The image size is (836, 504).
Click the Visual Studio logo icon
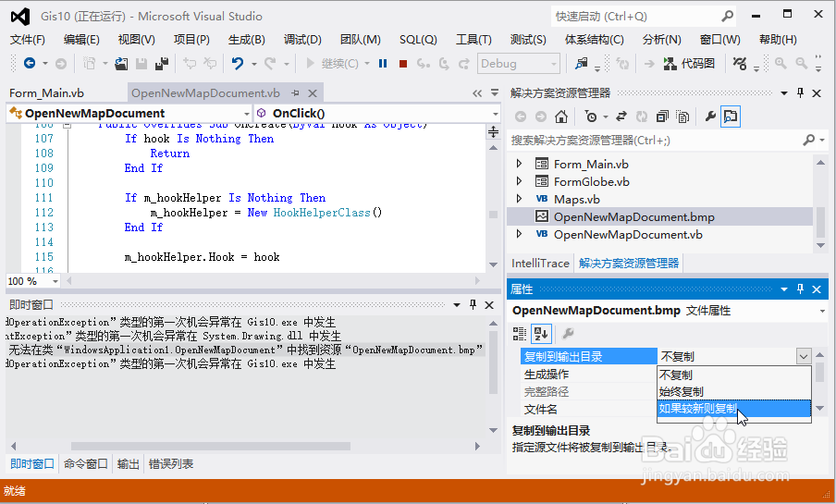point(19,17)
